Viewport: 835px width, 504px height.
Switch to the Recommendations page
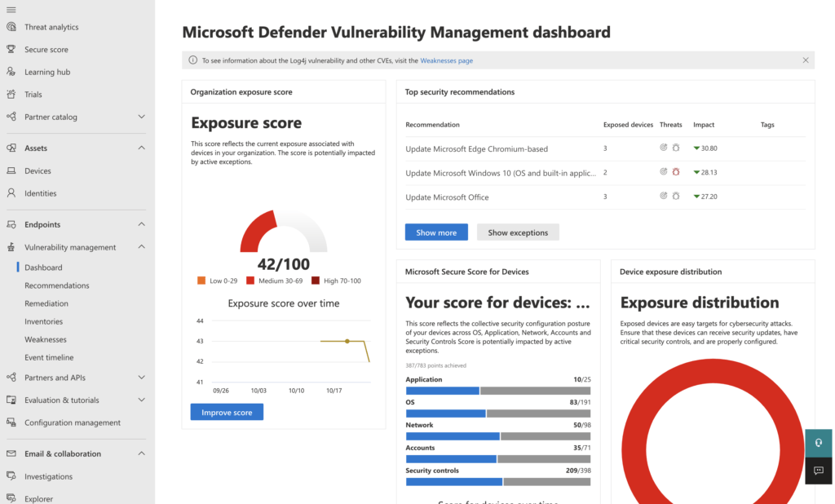pos(56,285)
